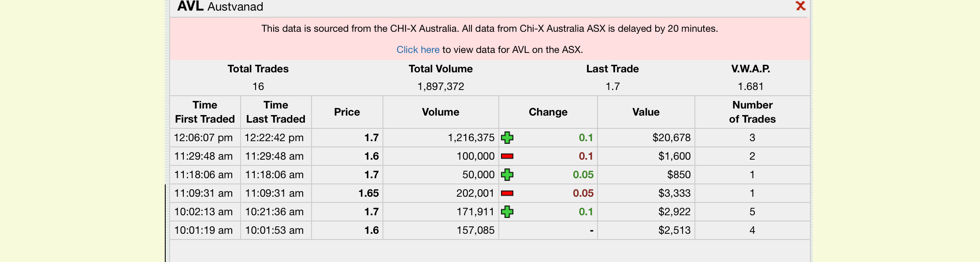Select the 1,216,375 volume cell
This screenshot has height=262, width=980.
[441, 138]
